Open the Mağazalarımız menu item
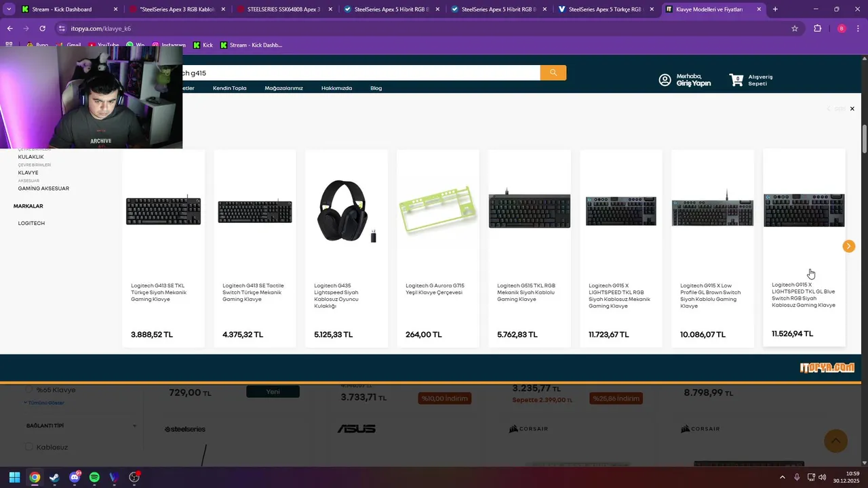Viewport: 868px width, 488px height. coord(283,88)
